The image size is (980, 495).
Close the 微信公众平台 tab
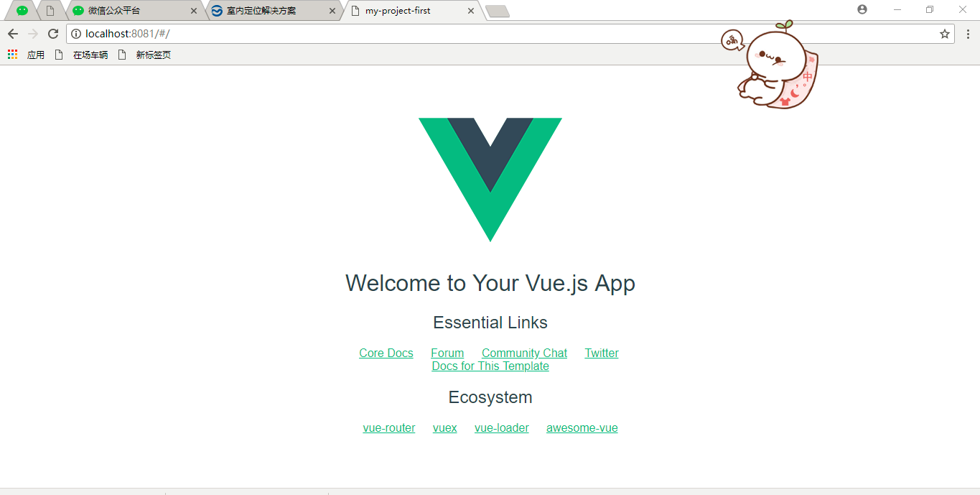194,11
